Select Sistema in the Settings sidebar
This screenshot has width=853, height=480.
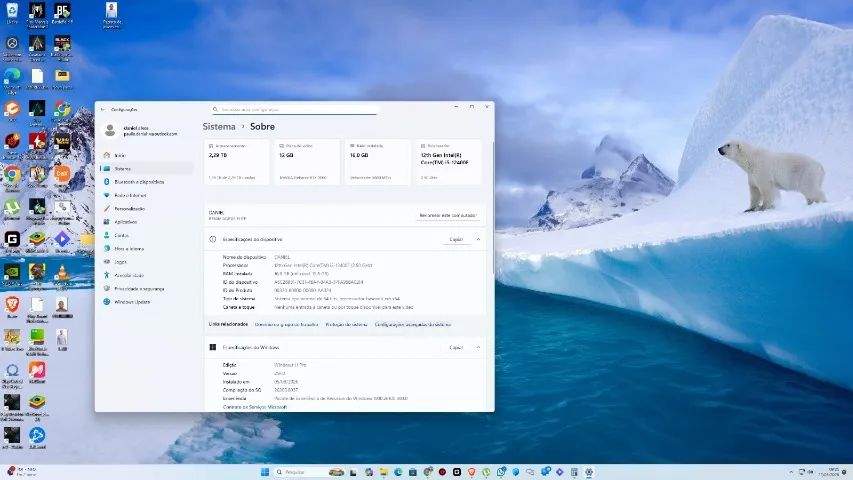click(x=147, y=169)
